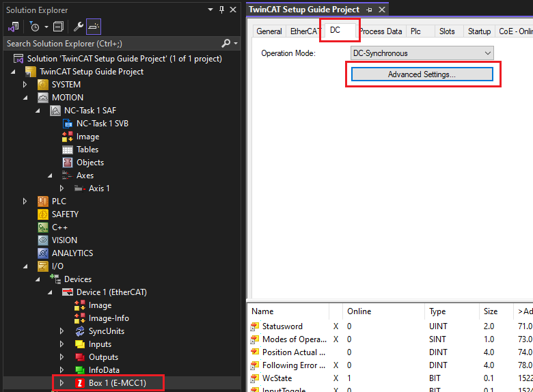
Task: Collapse the I/O tree node
Action: click(x=25, y=266)
